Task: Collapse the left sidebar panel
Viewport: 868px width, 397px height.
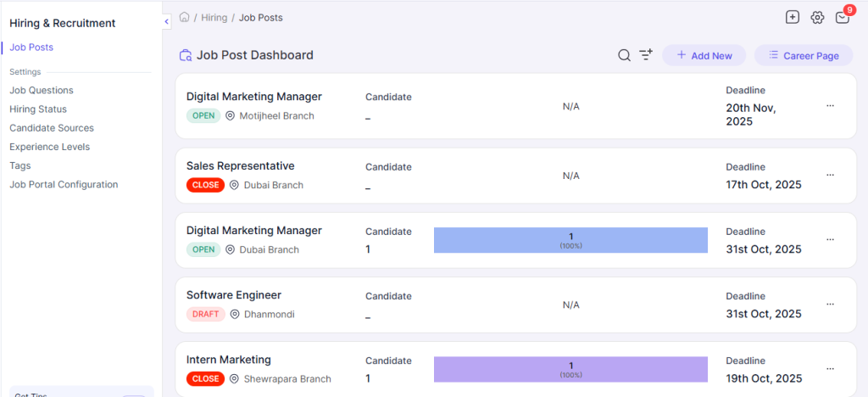Action: pyautogui.click(x=166, y=21)
